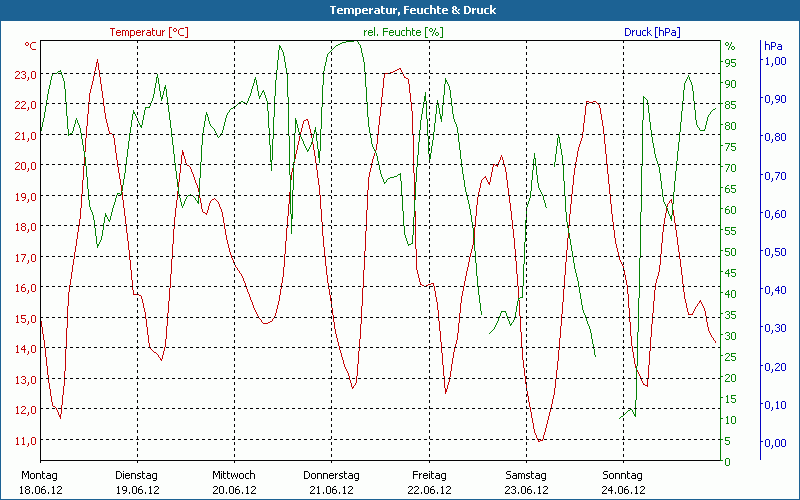
Task: Click the green % unit label
Action: point(729,47)
